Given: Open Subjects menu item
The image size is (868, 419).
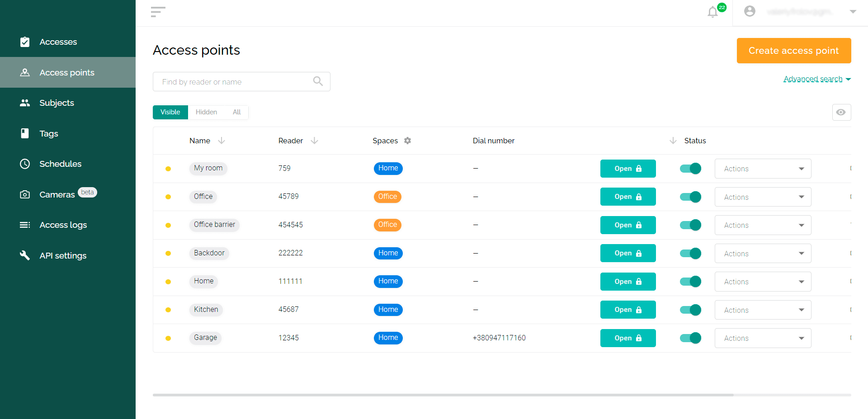Looking at the screenshot, I should pos(68,103).
